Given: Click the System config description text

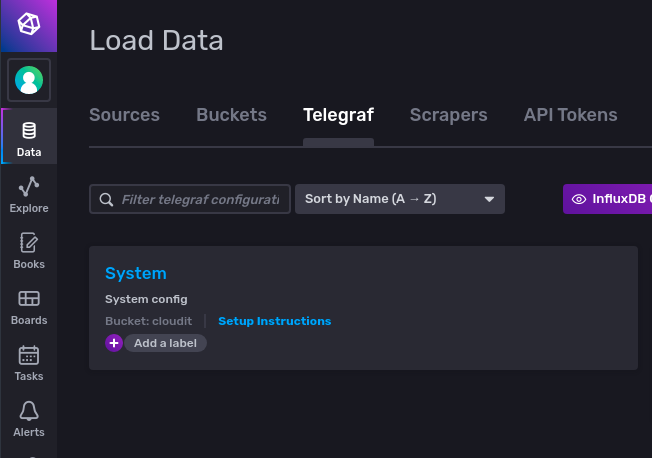Looking at the screenshot, I should [x=146, y=299].
